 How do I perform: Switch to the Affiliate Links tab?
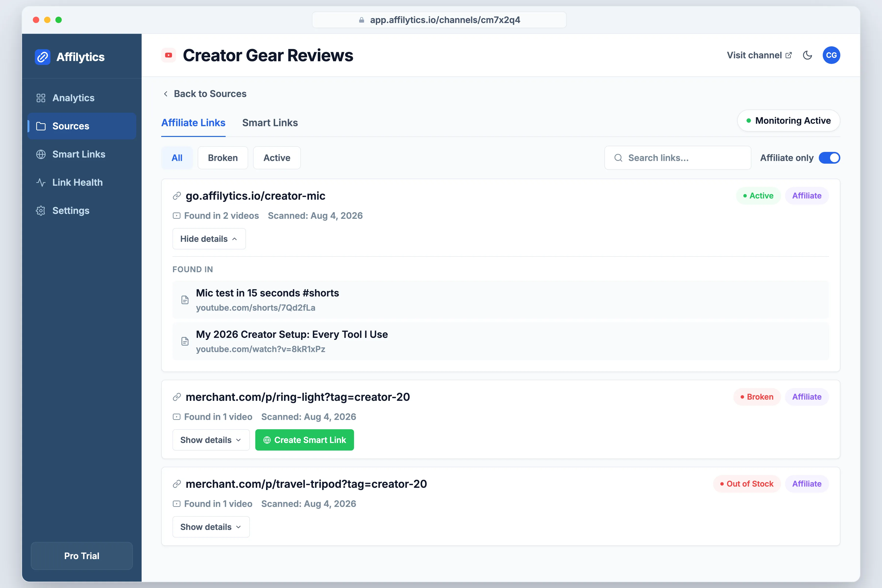pyautogui.click(x=193, y=123)
